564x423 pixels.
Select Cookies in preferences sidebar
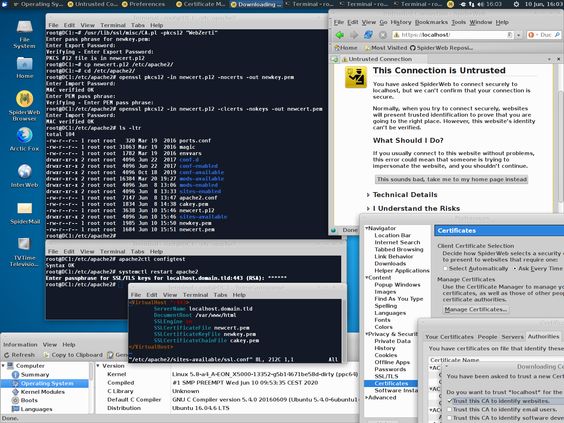(386, 355)
